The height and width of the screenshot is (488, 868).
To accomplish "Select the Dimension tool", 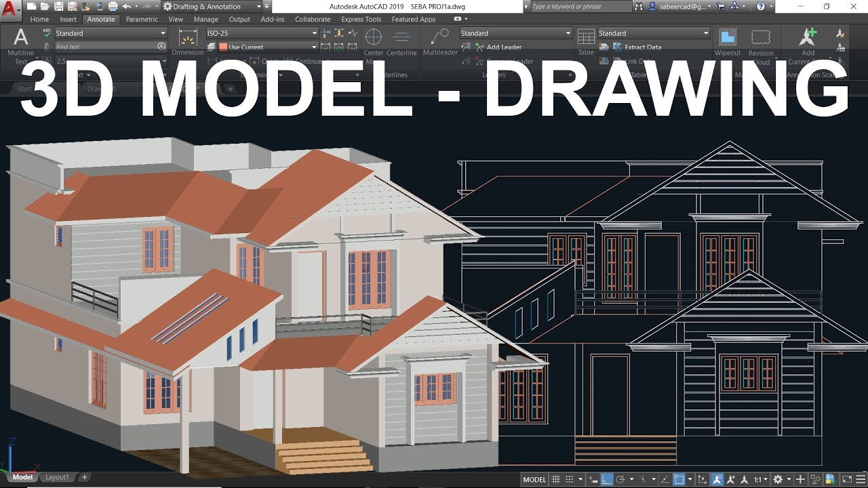I will (188, 41).
